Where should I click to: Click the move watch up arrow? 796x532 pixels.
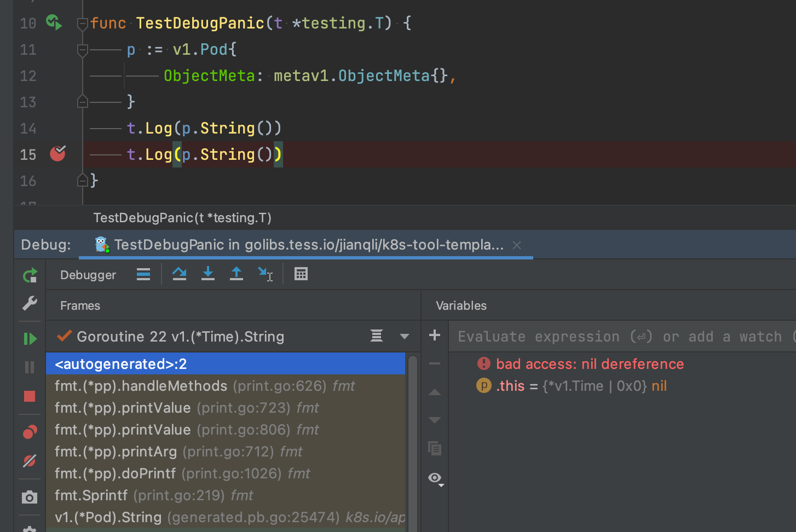coord(435,392)
